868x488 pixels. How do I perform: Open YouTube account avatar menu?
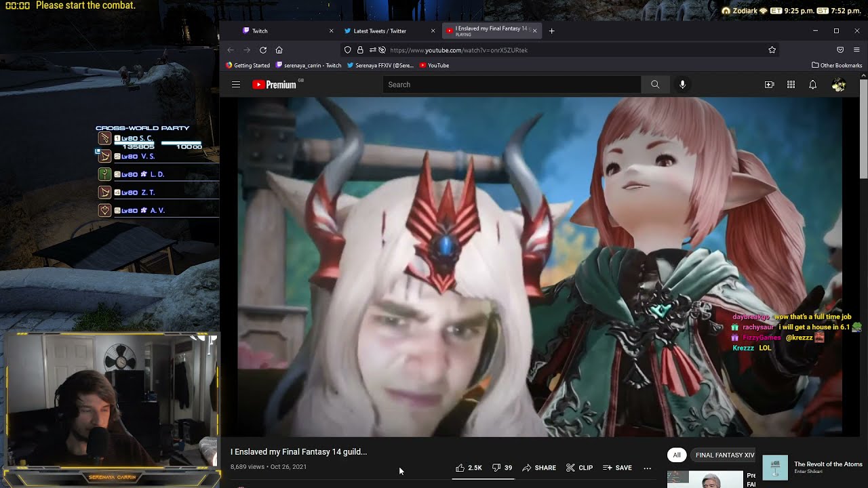click(839, 85)
